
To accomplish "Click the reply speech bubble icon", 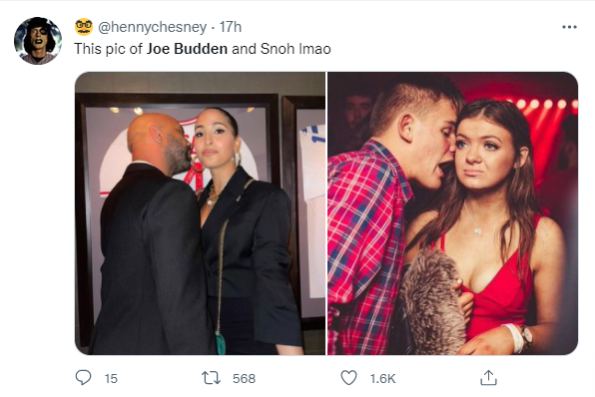I will tap(83, 378).
